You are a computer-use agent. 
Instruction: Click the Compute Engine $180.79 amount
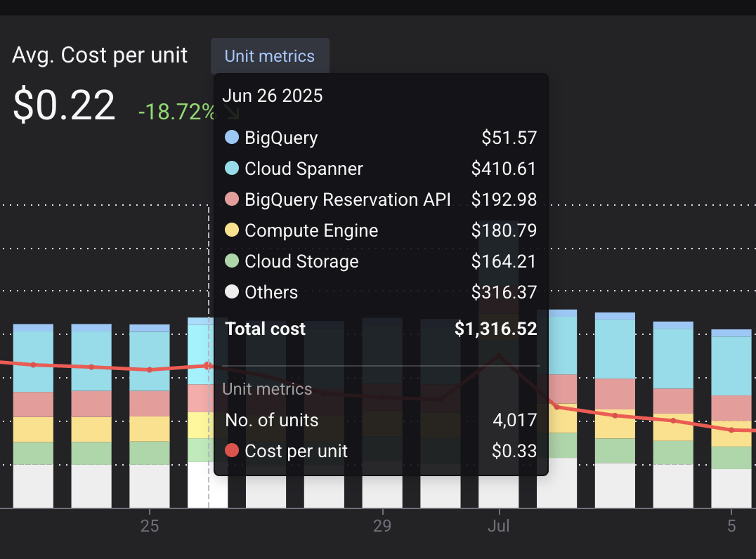coord(504,230)
